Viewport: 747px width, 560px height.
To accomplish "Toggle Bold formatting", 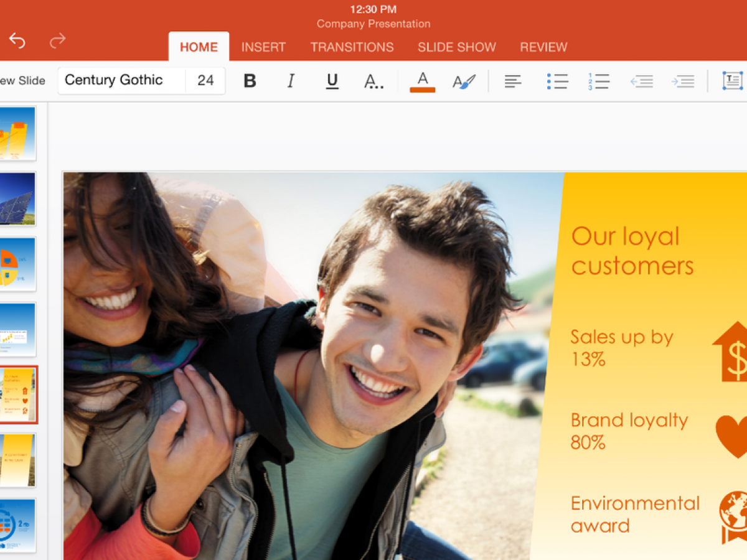I will click(250, 81).
